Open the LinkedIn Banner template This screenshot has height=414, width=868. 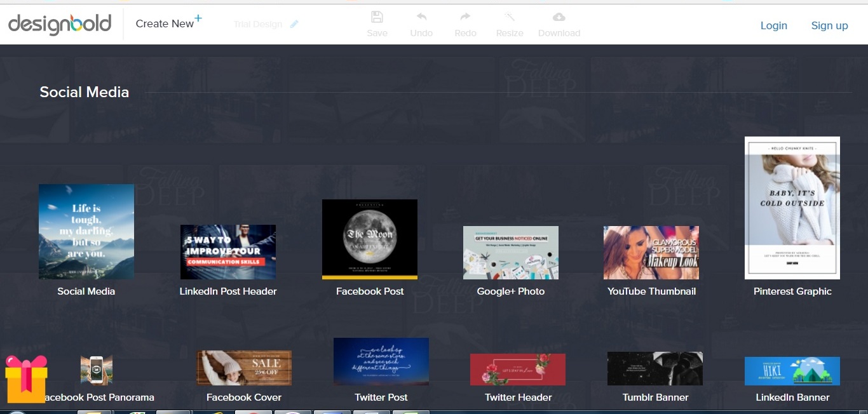(x=792, y=371)
